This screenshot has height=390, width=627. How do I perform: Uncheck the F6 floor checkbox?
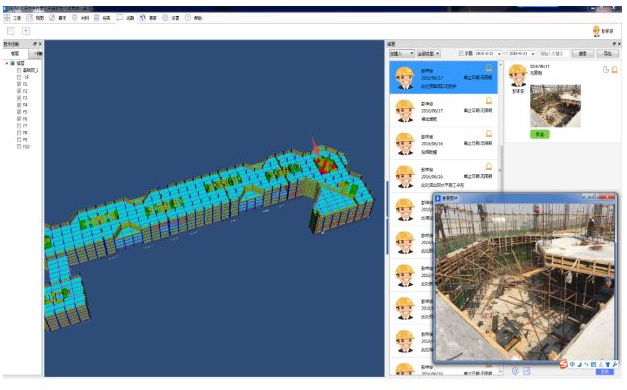tap(19, 119)
